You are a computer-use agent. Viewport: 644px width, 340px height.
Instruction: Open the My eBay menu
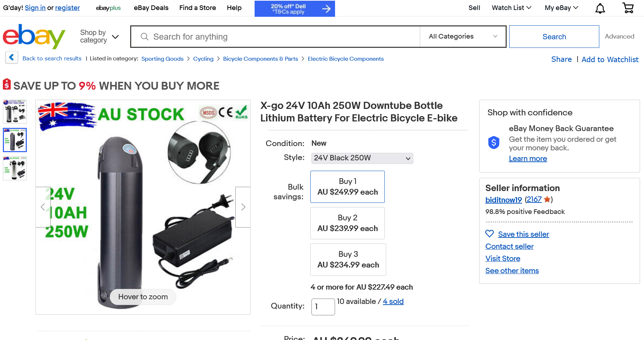(x=561, y=8)
